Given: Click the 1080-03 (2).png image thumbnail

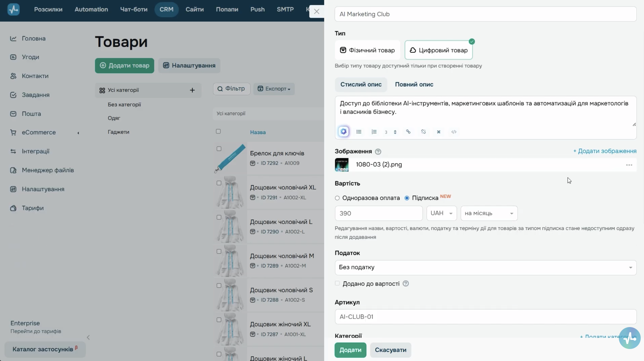Looking at the screenshot, I should click(x=342, y=165).
